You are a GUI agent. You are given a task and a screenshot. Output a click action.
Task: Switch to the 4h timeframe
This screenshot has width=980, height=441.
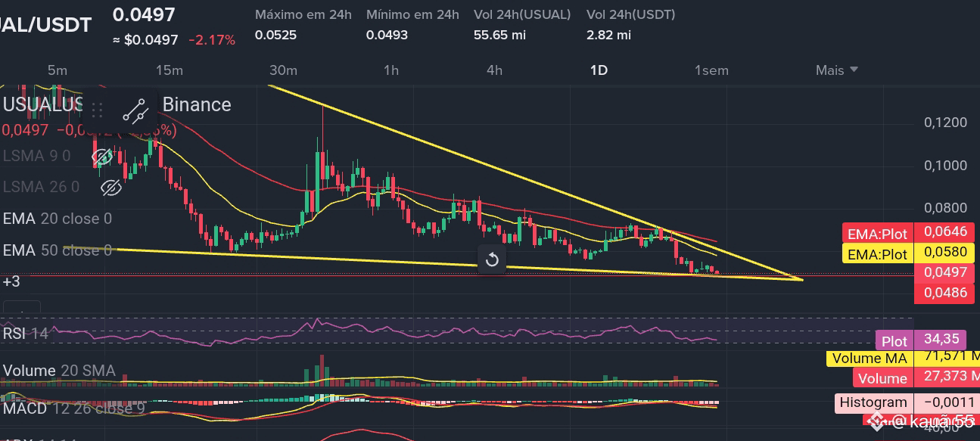494,70
